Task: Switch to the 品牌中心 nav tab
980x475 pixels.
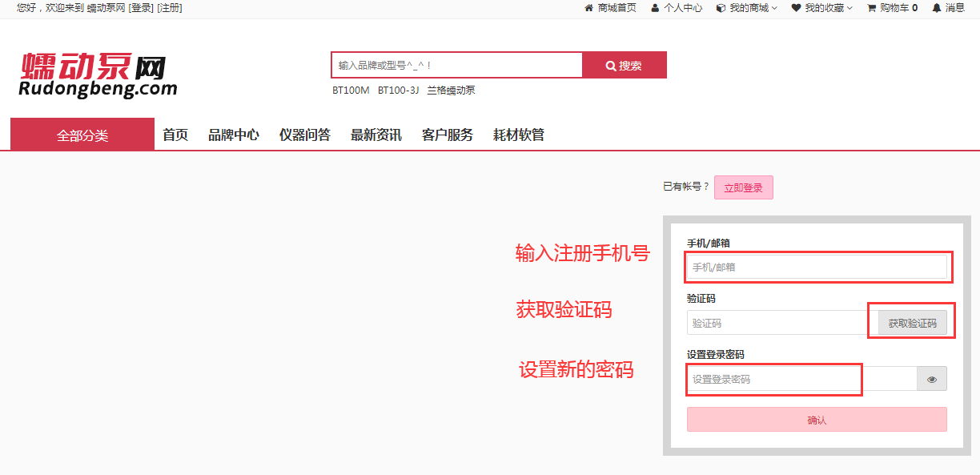Action: [x=233, y=134]
